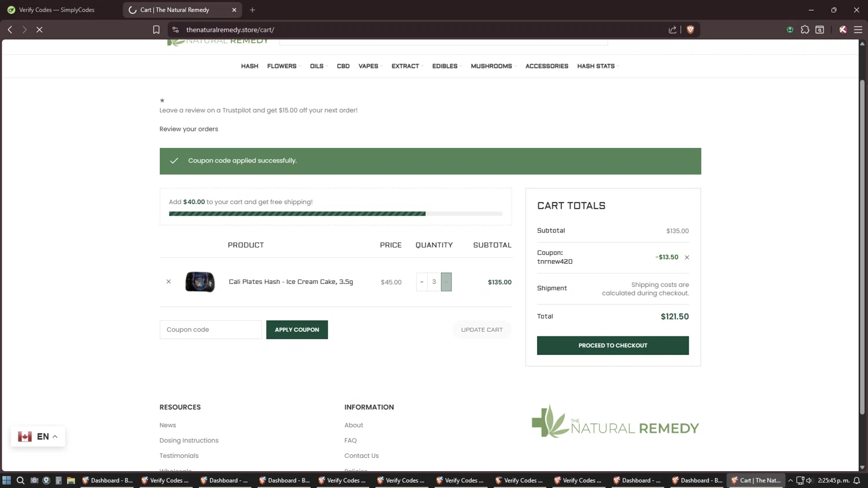868x488 pixels.
Task: Open the Cali Plates Hash - Ice Cream Cake link
Action: (290, 282)
